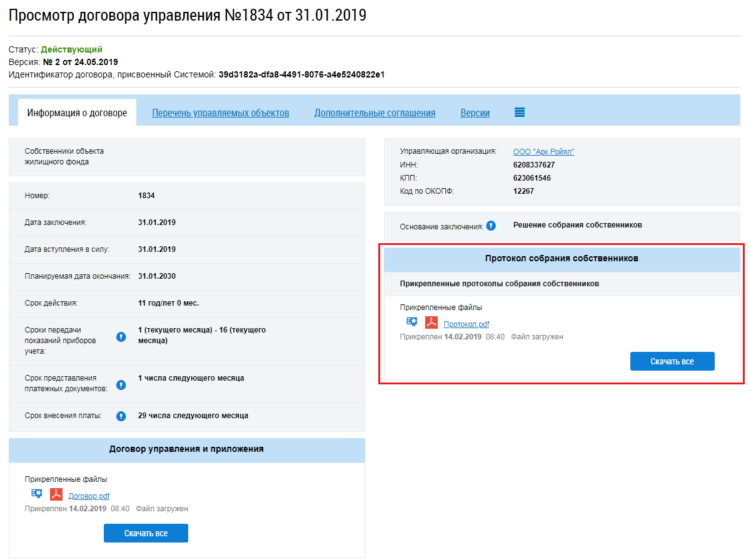The height and width of the screenshot is (560, 751).
Task: Click the status value Действующий
Action: click(72, 49)
